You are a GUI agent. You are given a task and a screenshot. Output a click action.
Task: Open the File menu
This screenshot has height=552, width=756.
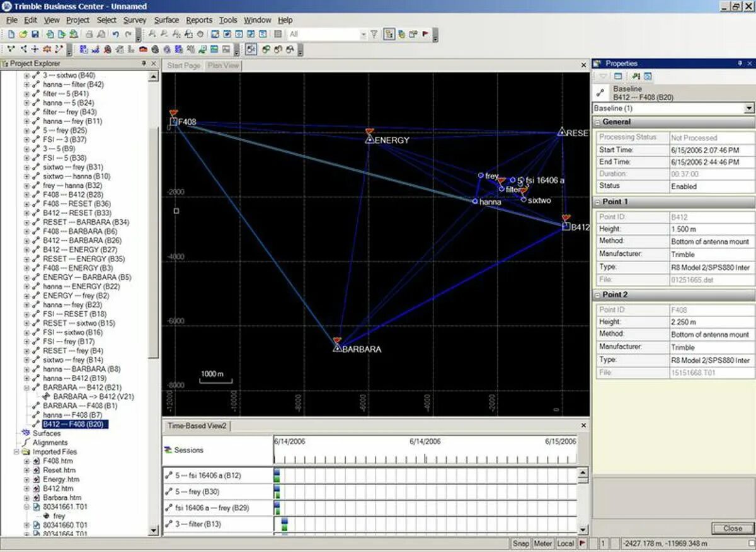[12, 20]
